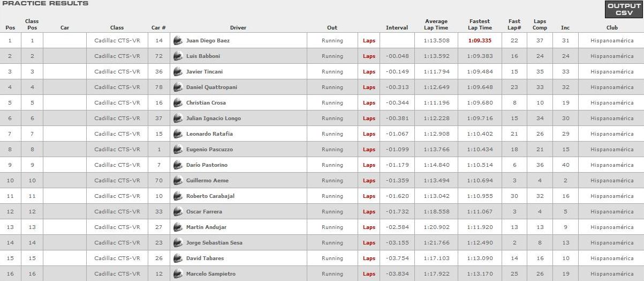Click Juan Diego Baez's helmet icon

point(178,40)
